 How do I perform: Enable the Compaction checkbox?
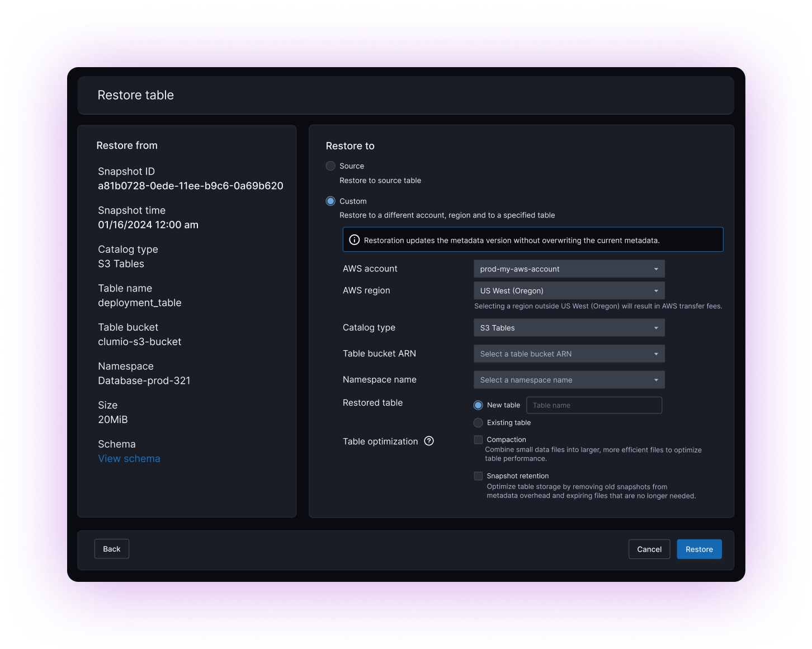(478, 440)
